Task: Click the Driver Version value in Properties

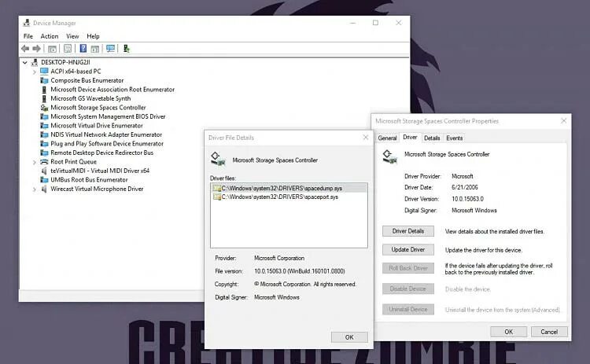Action: click(x=467, y=199)
